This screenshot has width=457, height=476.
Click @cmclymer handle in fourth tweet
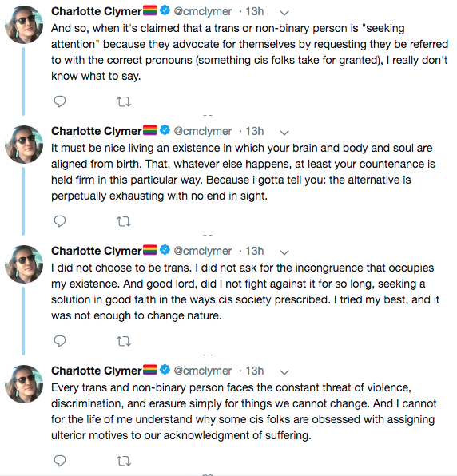203,371
